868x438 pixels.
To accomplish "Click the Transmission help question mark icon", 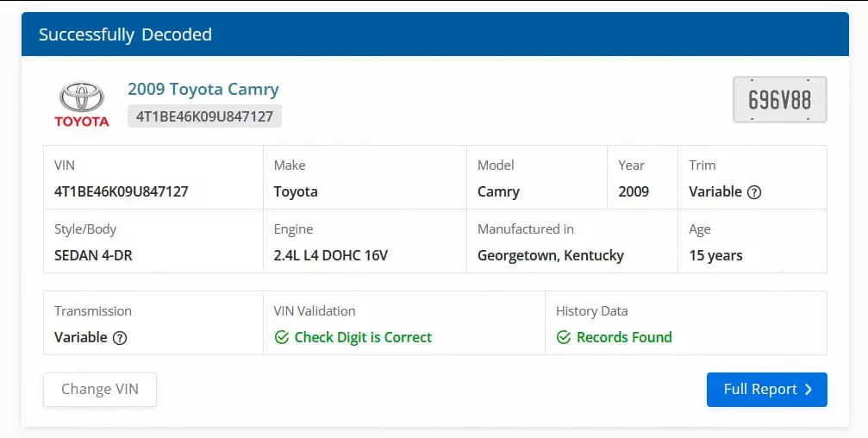I will (x=120, y=338).
